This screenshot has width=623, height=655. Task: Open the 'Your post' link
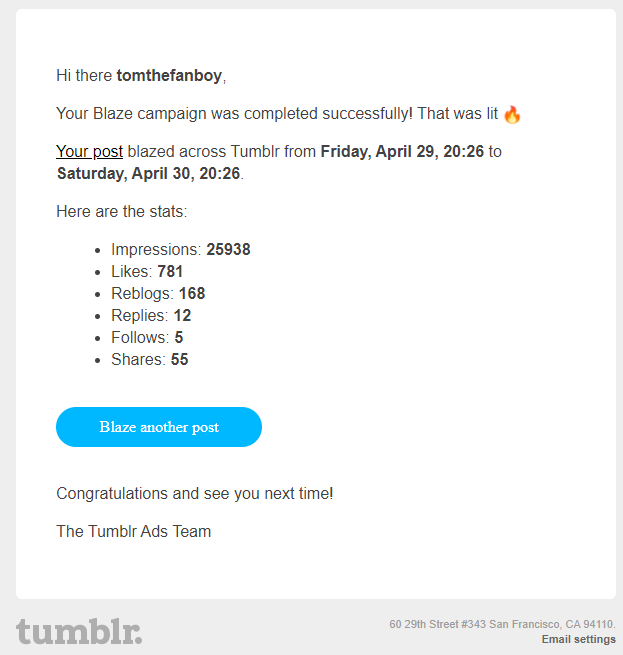click(x=89, y=152)
